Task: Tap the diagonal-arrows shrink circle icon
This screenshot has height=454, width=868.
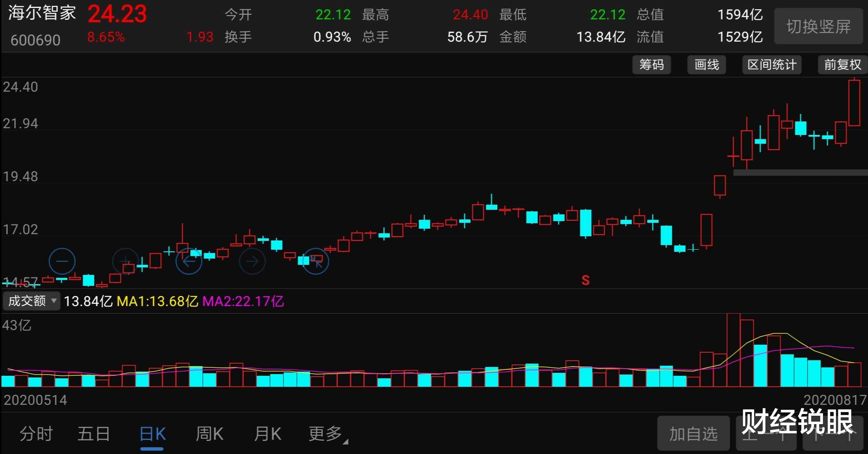Action: pos(316,261)
